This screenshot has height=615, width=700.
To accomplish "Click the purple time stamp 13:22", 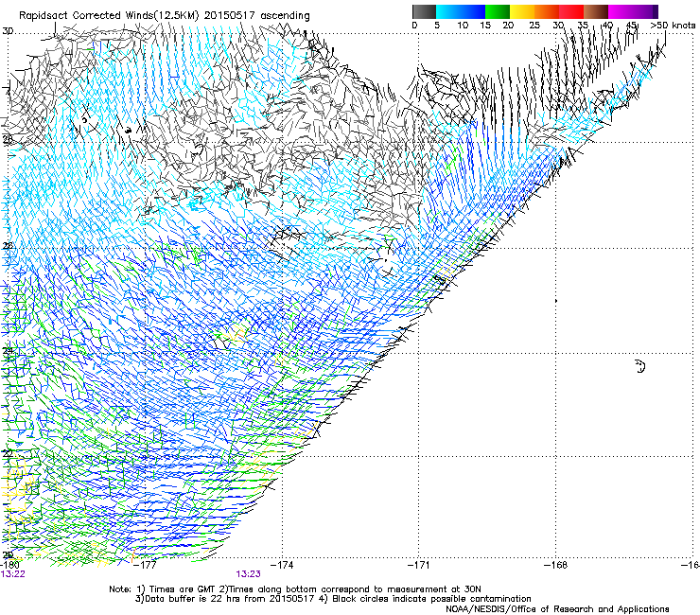I will (12, 574).
